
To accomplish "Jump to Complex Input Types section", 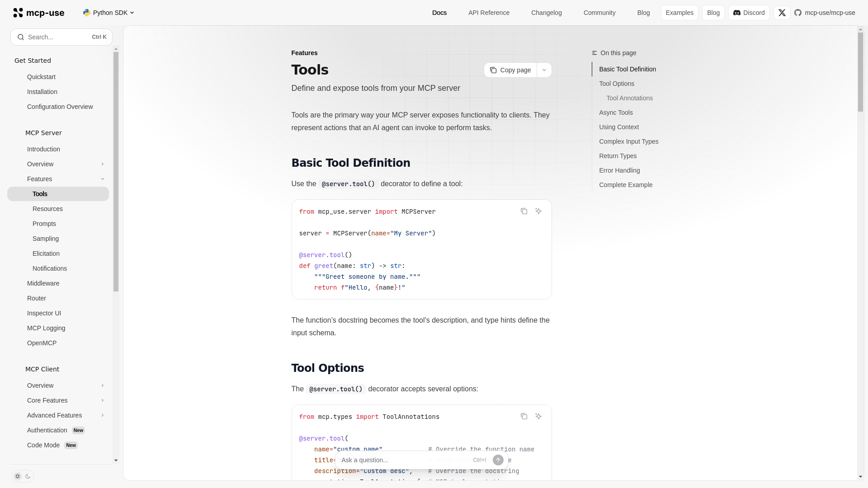I will 628,141.
